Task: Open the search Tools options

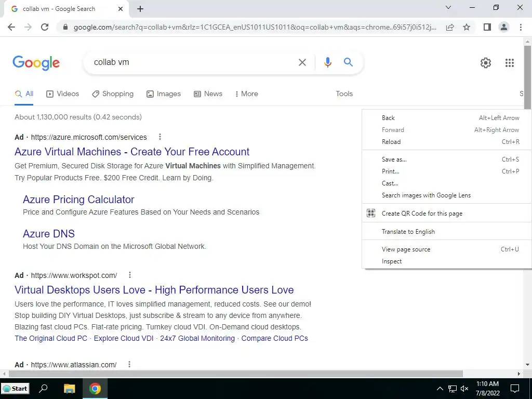Action: [344, 94]
